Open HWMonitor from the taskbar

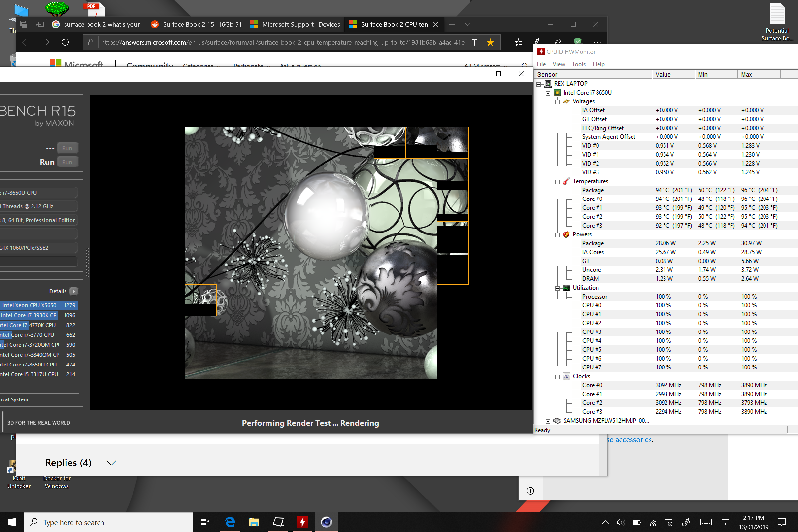click(x=302, y=522)
